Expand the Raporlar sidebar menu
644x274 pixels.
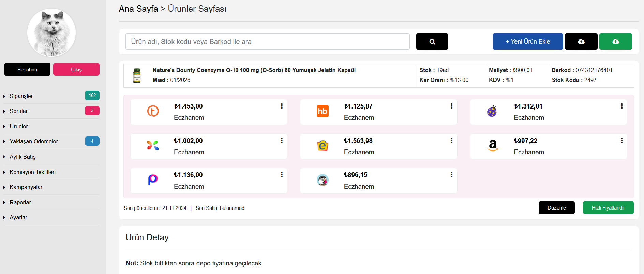[x=20, y=203]
